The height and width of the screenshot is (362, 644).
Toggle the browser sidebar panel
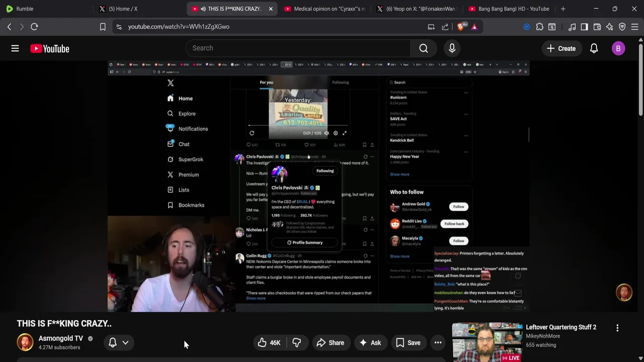click(584, 27)
